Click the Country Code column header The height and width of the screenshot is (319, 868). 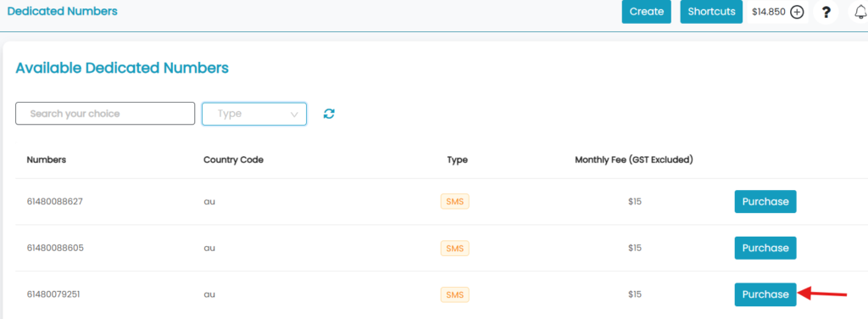tap(234, 160)
